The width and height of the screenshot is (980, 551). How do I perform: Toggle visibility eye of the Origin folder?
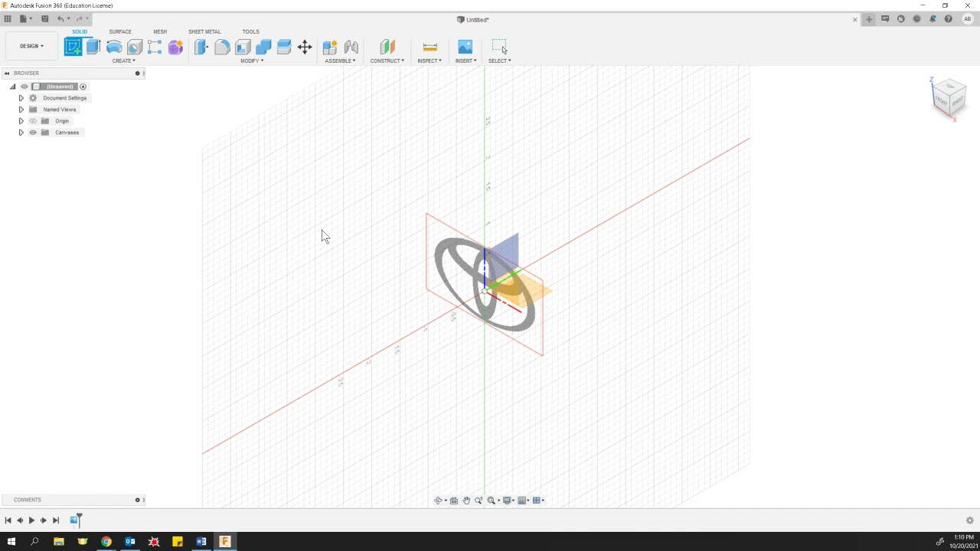coord(33,121)
